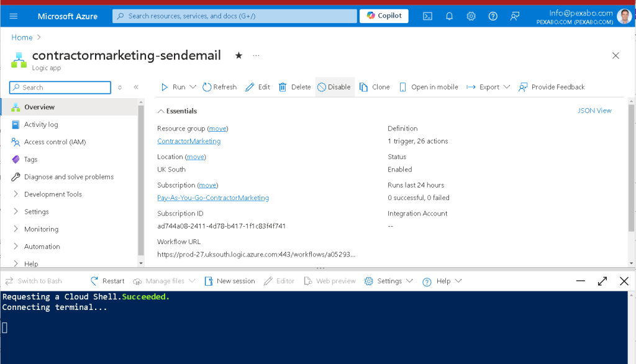636x364 pixels.
Task: Refresh the logic app overview
Action: (x=219, y=87)
